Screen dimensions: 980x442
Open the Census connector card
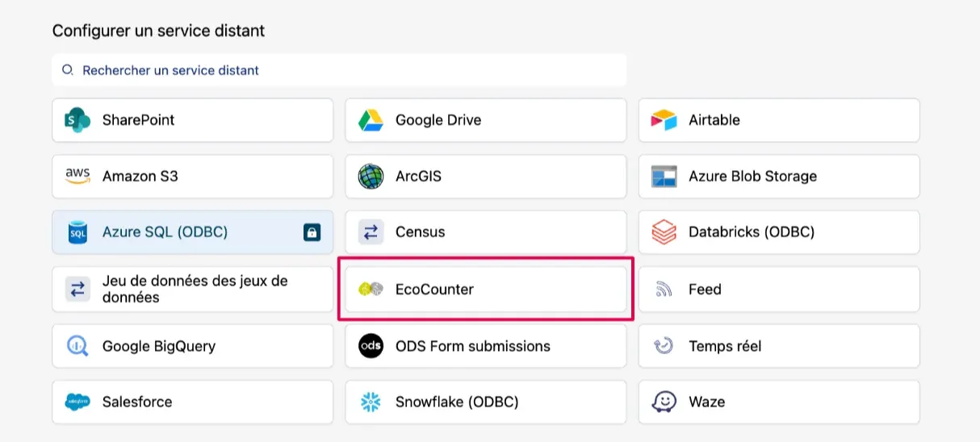click(486, 232)
